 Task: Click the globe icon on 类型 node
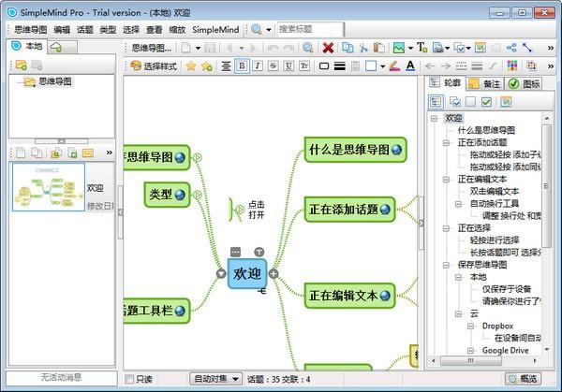[180, 195]
